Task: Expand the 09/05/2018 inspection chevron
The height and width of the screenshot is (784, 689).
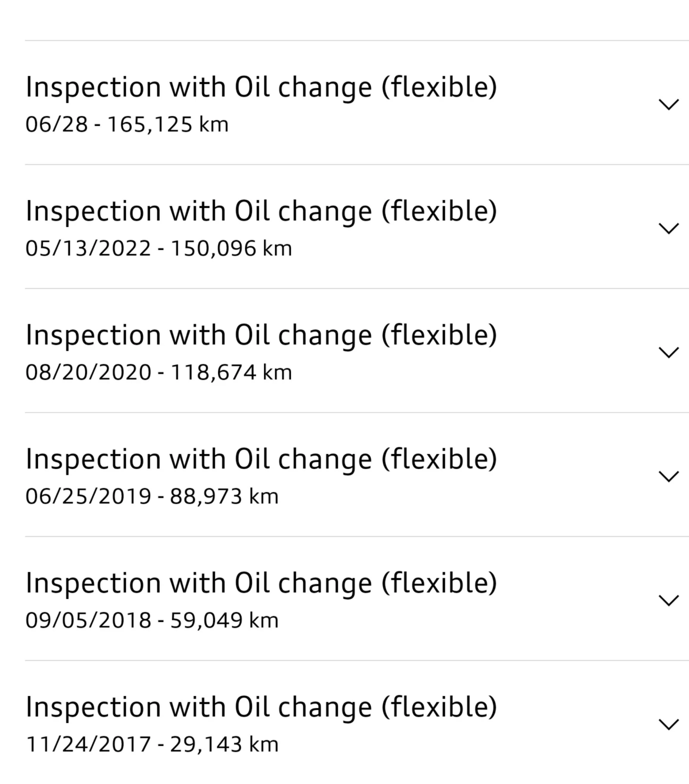Action: [x=668, y=600]
